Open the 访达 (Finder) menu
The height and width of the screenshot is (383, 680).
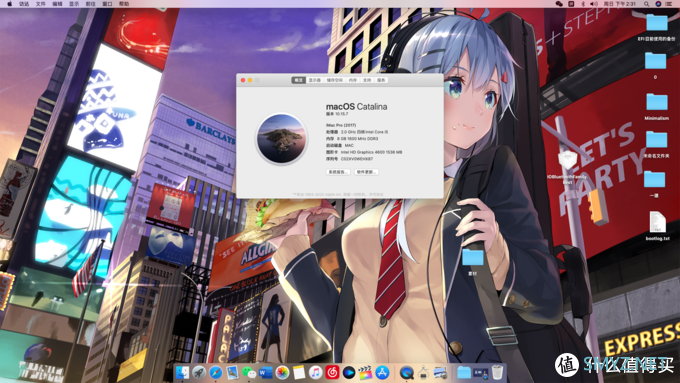(24, 3)
